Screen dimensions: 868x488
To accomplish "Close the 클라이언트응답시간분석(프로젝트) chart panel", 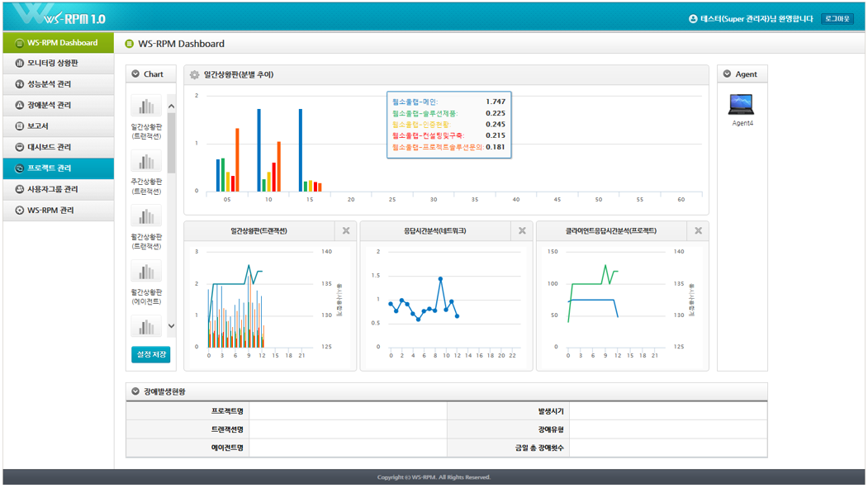I will 698,231.
